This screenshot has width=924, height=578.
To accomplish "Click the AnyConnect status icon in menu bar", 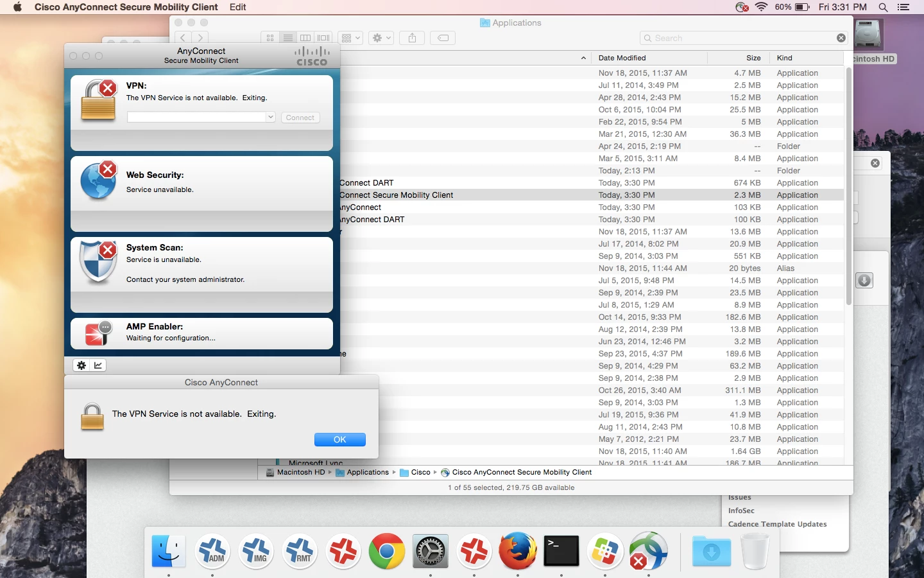I will [742, 7].
